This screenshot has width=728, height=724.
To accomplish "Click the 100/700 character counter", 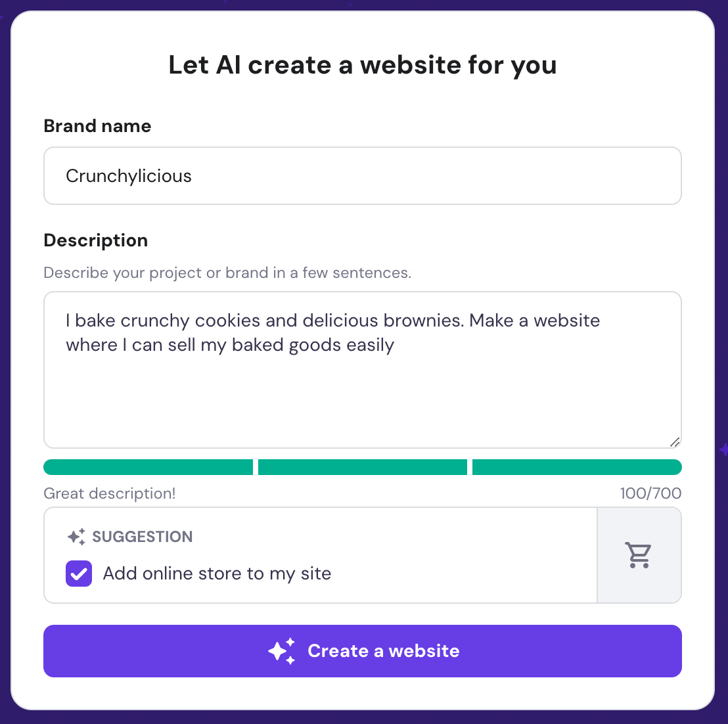I will [650, 493].
